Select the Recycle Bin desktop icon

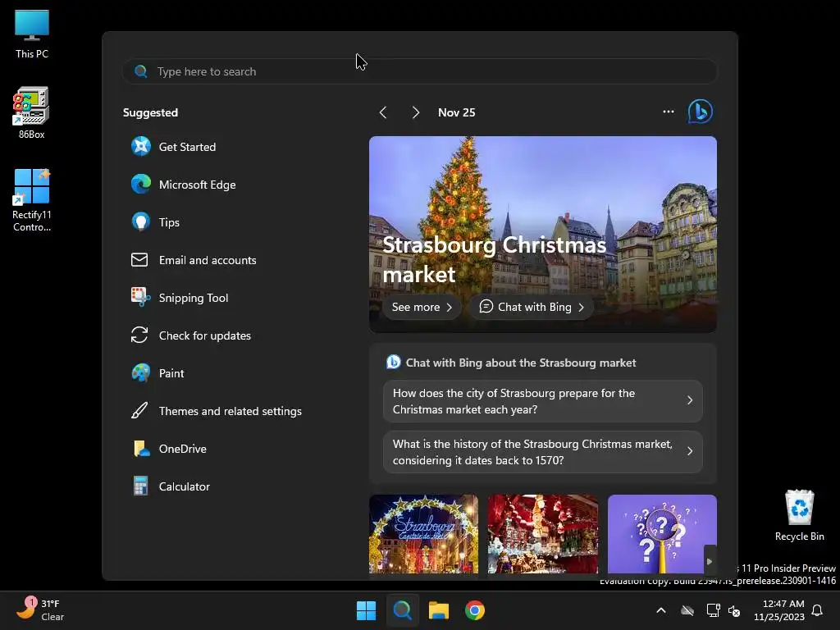tap(799, 515)
